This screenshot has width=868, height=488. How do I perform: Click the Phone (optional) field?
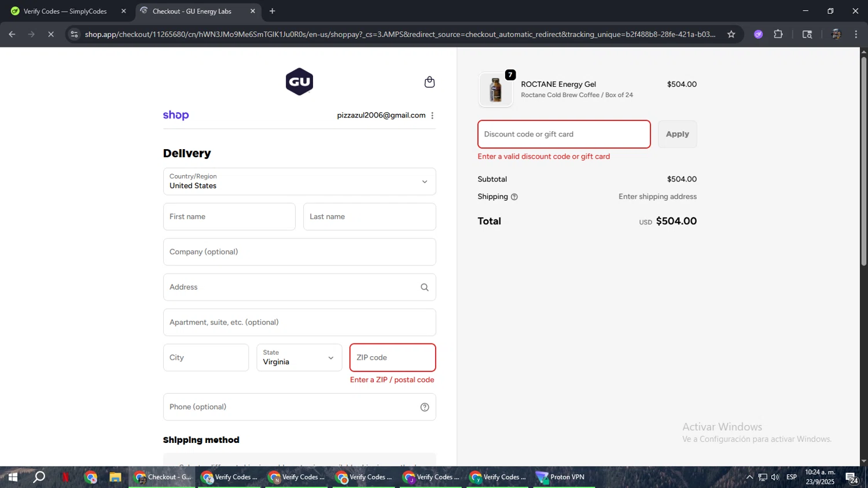(299, 407)
